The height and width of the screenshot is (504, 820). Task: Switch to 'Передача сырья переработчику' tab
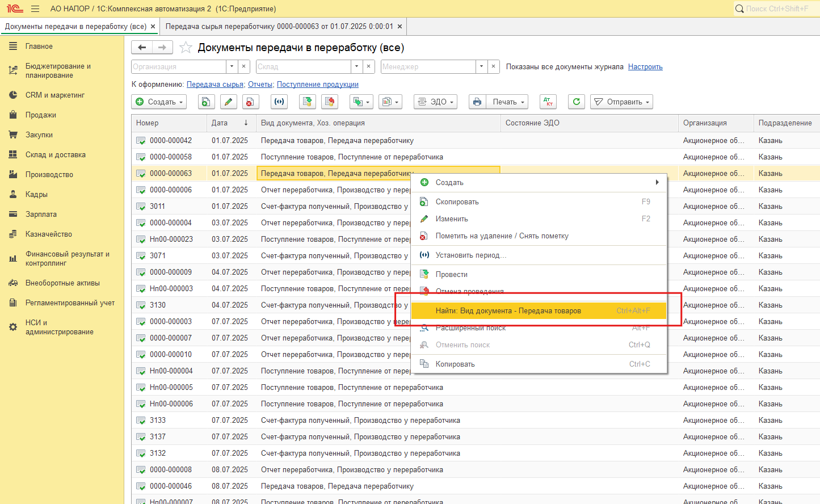pos(279,27)
